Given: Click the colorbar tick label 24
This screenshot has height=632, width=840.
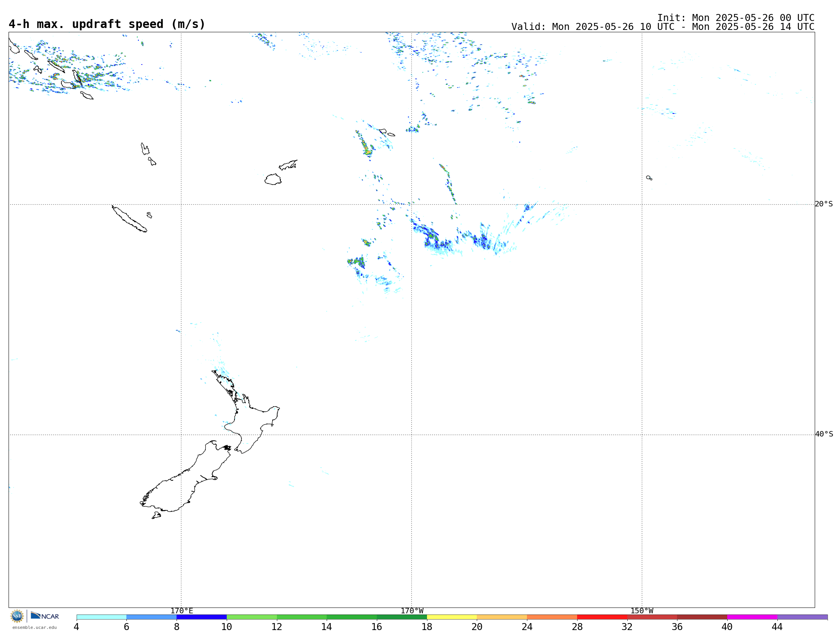Looking at the screenshot, I should click(x=527, y=627).
